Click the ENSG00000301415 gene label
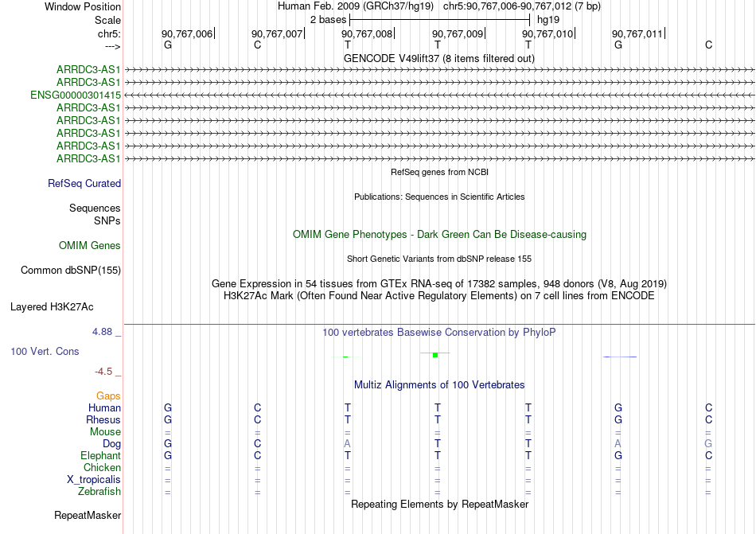 pos(76,95)
